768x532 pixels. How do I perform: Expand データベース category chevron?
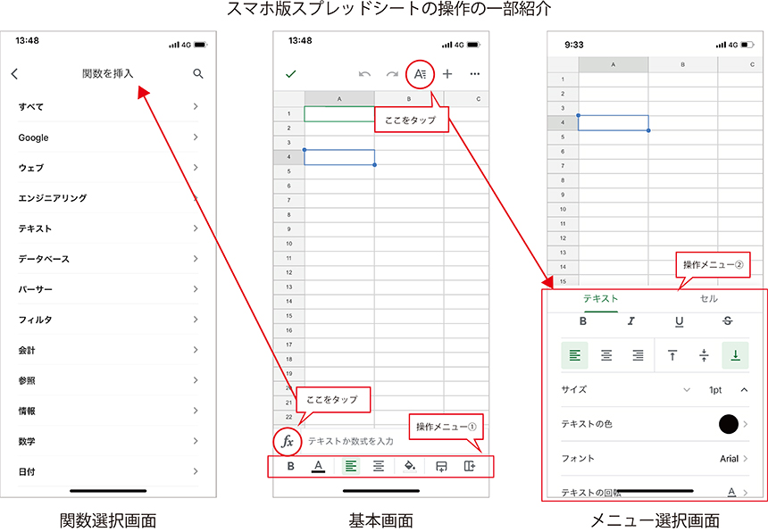(x=196, y=259)
